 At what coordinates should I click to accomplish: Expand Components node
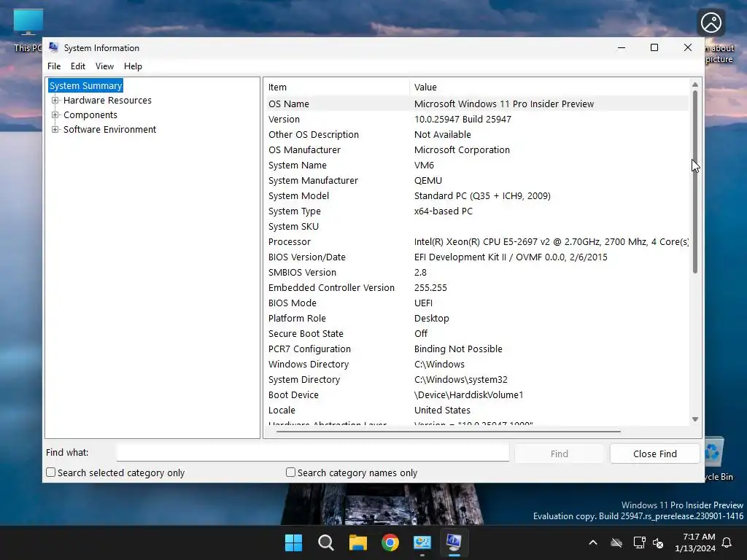(55, 114)
